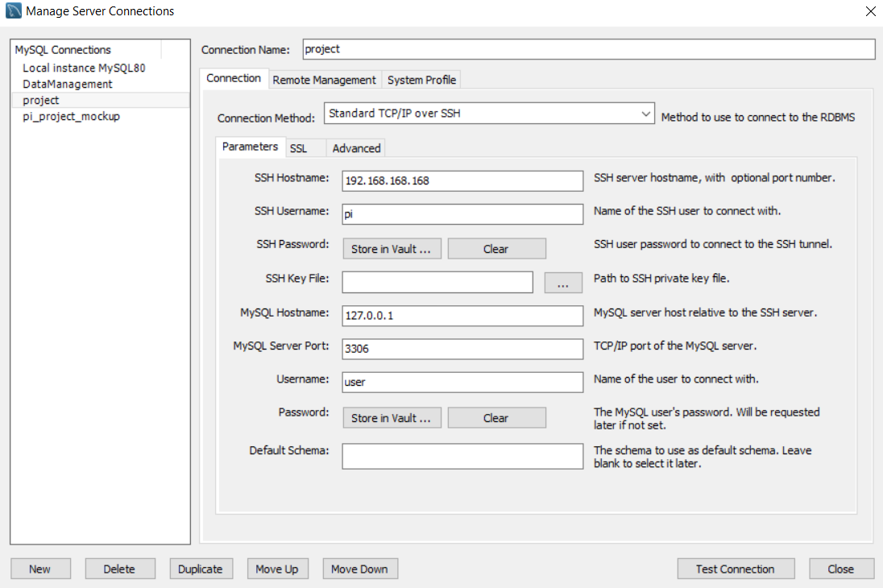Select the Connection tab
The image size is (883, 588).
click(234, 78)
